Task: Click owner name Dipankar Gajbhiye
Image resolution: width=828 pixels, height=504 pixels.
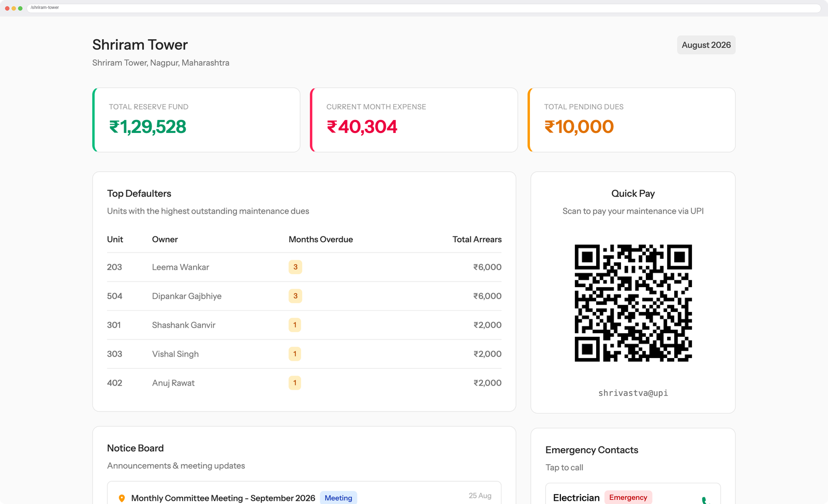Action: (x=187, y=296)
